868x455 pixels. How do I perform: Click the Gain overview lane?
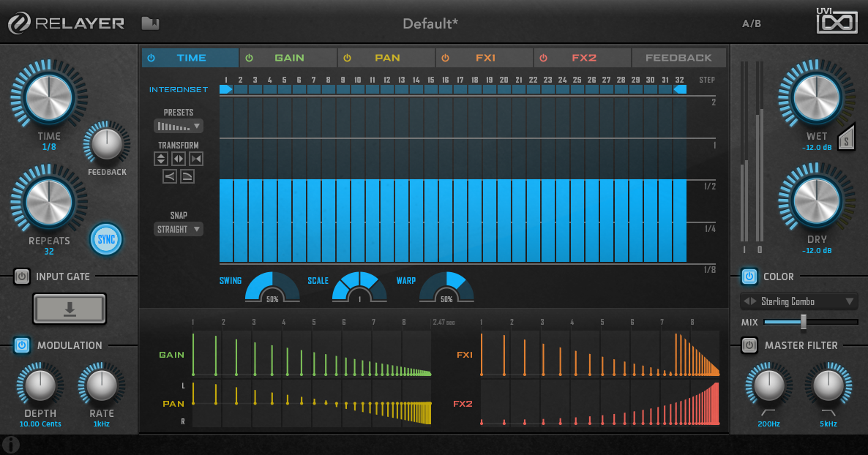tap(312, 354)
